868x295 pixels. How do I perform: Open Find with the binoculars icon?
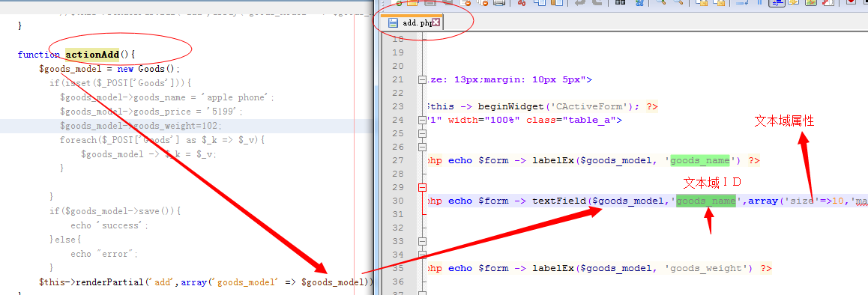tap(620, 3)
